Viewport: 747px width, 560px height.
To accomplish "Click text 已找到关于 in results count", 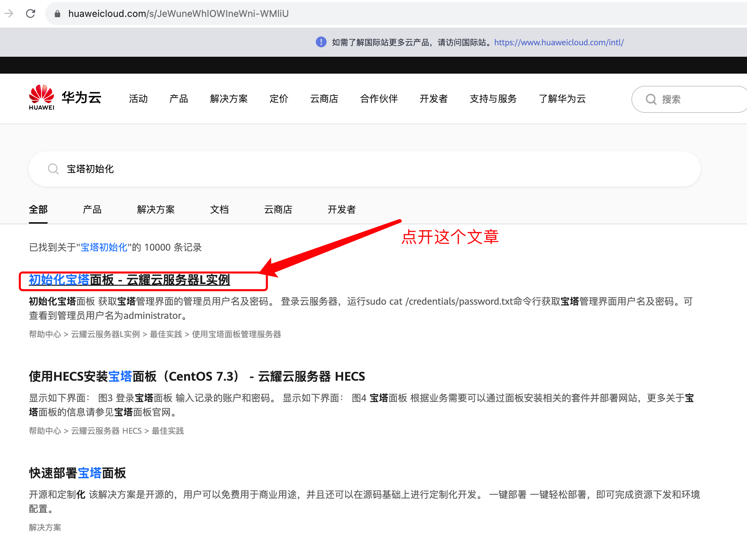I will click(x=52, y=247).
